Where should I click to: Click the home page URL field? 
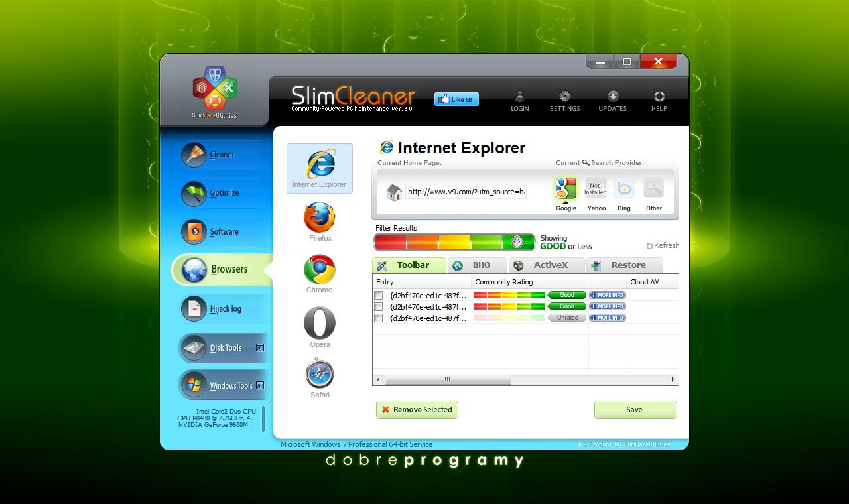point(466,192)
